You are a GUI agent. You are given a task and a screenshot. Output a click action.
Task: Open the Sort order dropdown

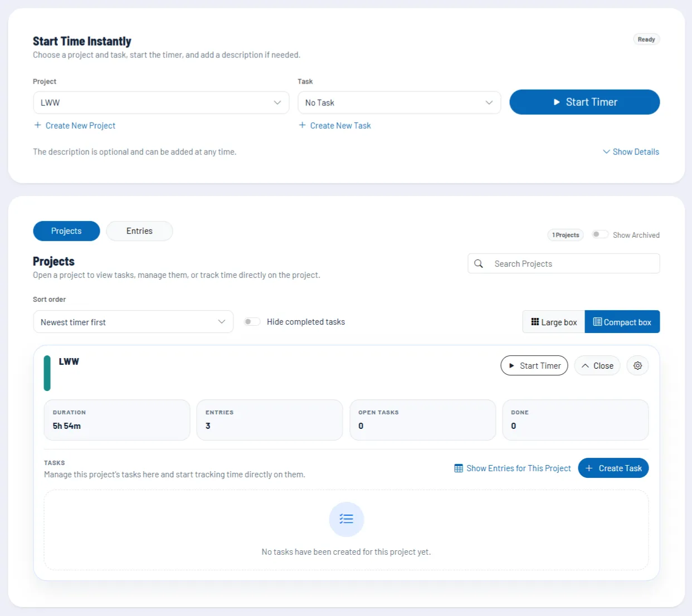(x=133, y=322)
